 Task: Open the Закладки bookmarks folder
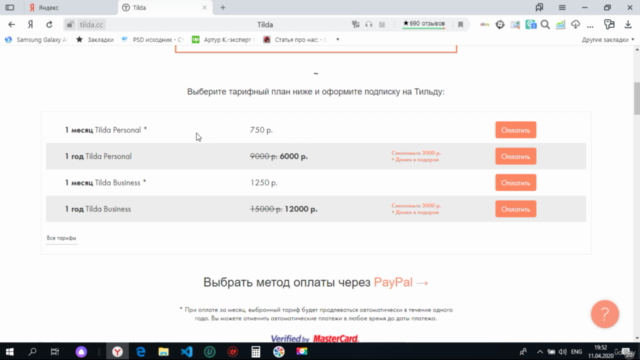tap(95, 40)
